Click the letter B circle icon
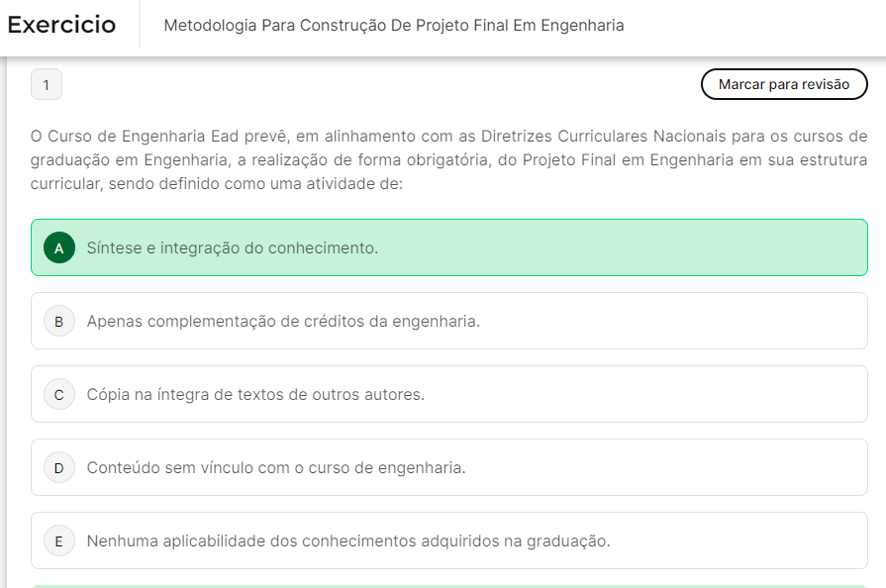This screenshot has height=588, width=886. [x=59, y=321]
